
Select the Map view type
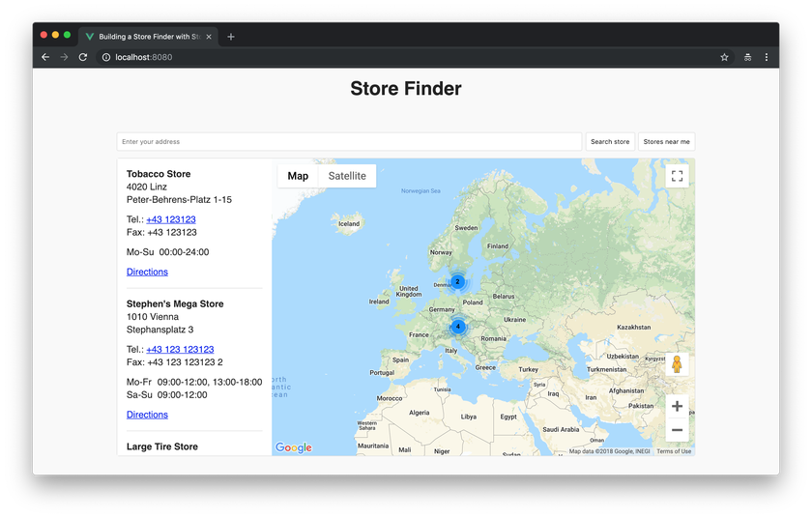[298, 176]
